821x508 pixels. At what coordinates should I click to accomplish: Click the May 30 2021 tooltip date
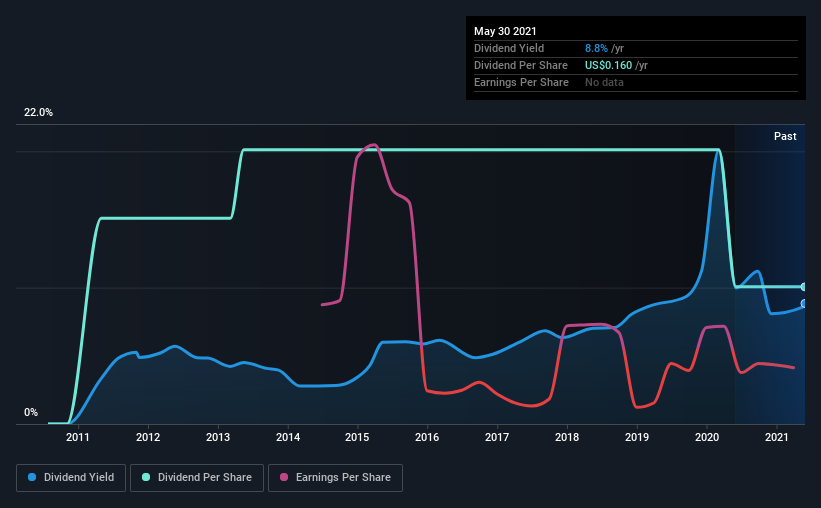[505, 31]
